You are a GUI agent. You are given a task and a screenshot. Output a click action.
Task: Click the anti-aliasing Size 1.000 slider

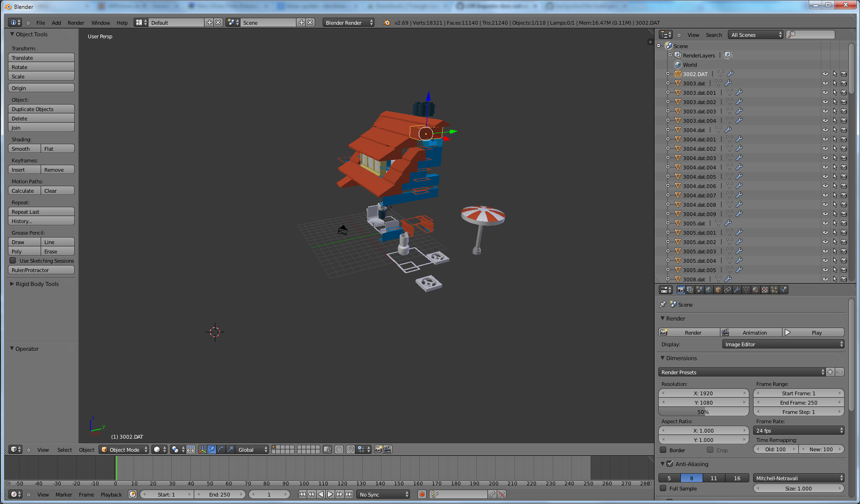point(799,488)
